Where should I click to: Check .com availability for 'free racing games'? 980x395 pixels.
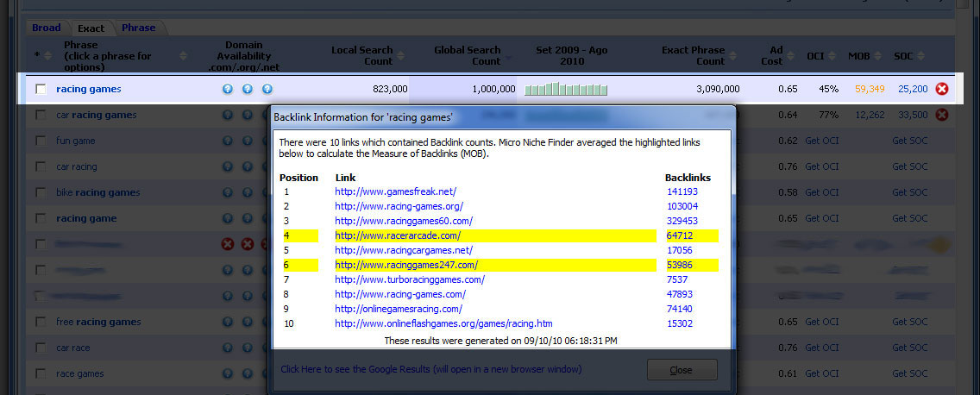click(x=228, y=322)
